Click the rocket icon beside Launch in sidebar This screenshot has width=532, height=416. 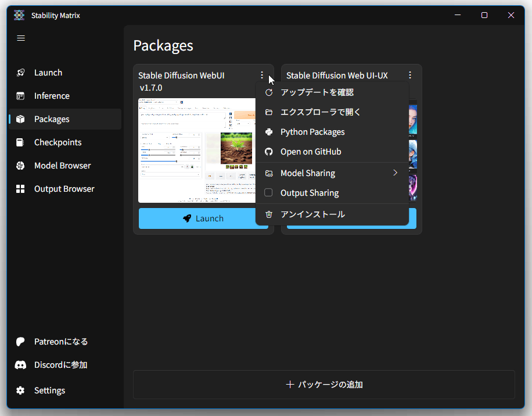(x=20, y=73)
